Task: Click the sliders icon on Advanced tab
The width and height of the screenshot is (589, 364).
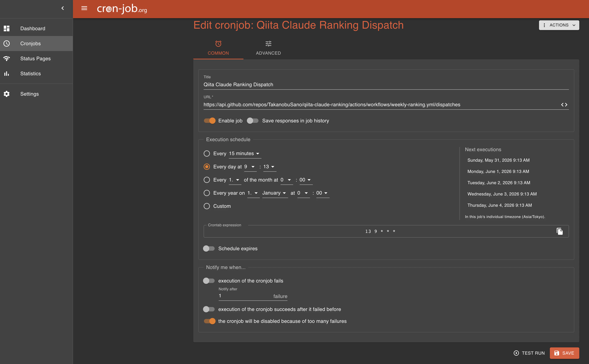Action: pos(268,44)
